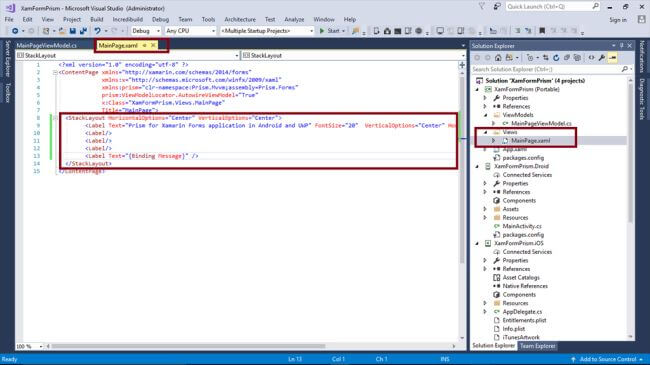The height and width of the screenshot is (365, 650).
Task: Click the Properties wrench icon in Solution Explorer
Action: click(602, 58)
